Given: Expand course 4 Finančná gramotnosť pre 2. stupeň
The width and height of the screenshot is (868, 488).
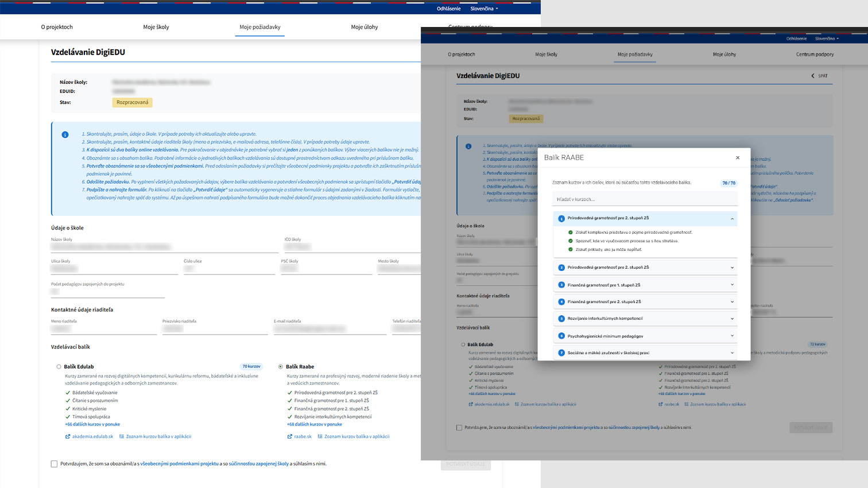Looking at the screenshot, I should (732, 302).
